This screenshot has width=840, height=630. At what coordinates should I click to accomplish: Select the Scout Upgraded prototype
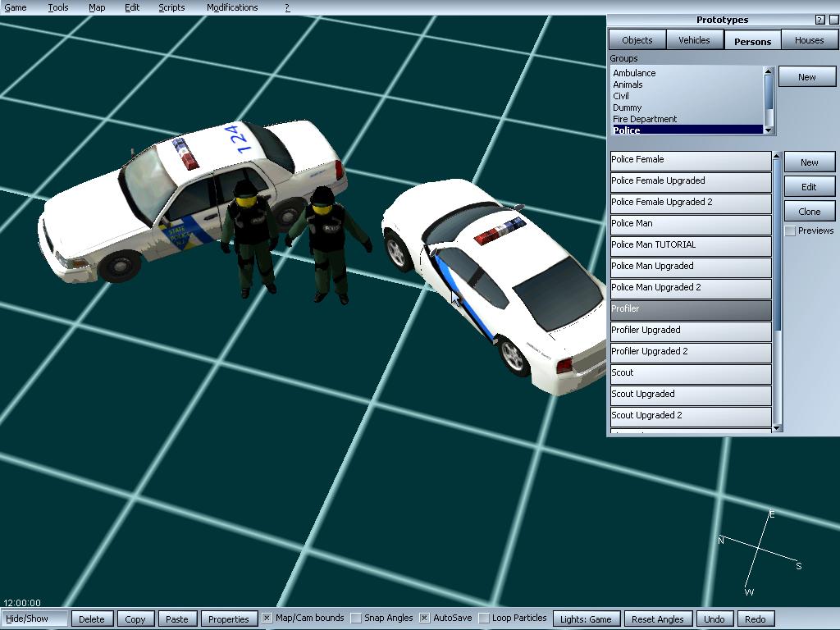coord(691,395)
